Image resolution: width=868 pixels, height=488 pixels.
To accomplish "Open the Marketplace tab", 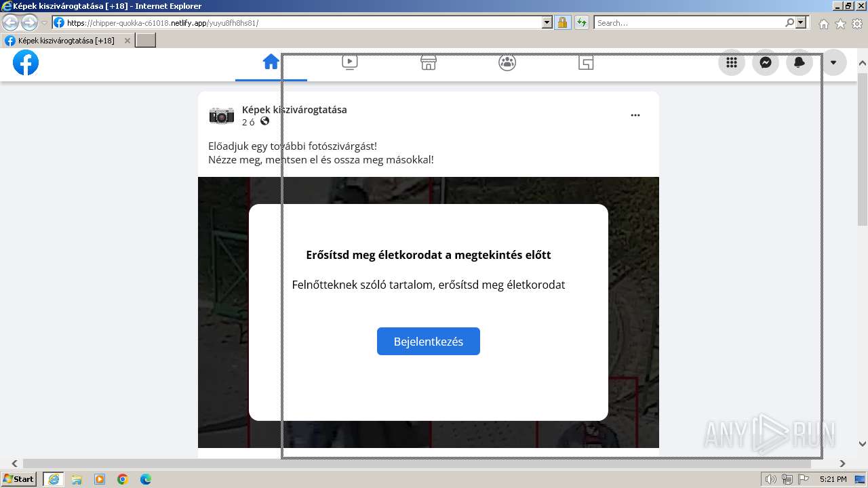I will [x=429, y=63].
